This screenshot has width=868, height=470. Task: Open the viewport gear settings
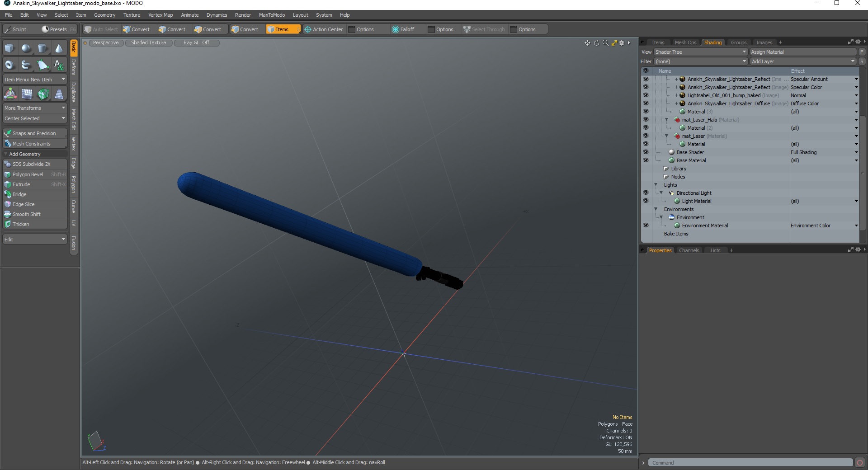(x=622, y=43)
